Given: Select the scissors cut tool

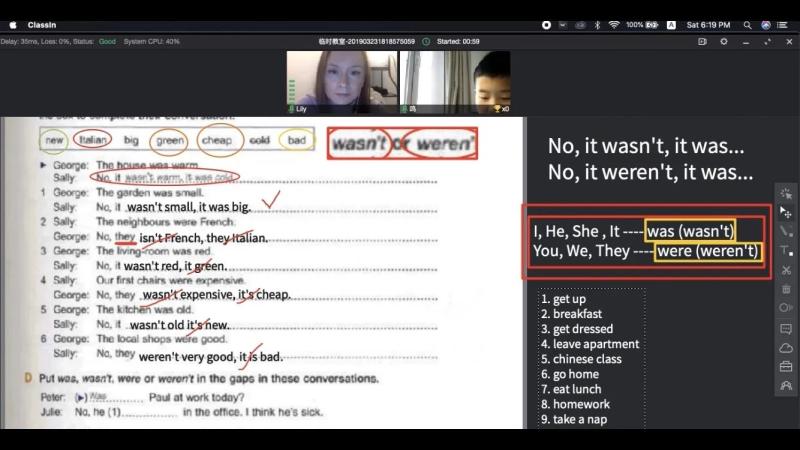Looking at the screenshot, I should click(786, 270).
